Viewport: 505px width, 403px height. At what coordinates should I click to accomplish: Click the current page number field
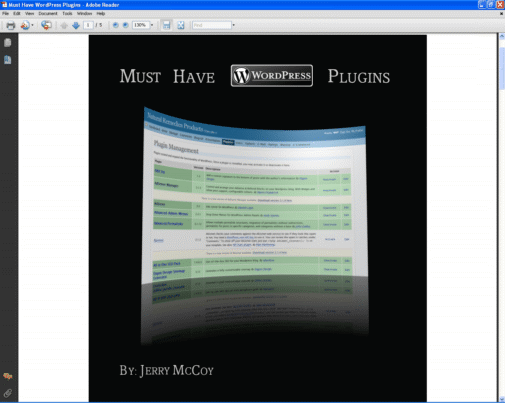[x=88, y=25]
